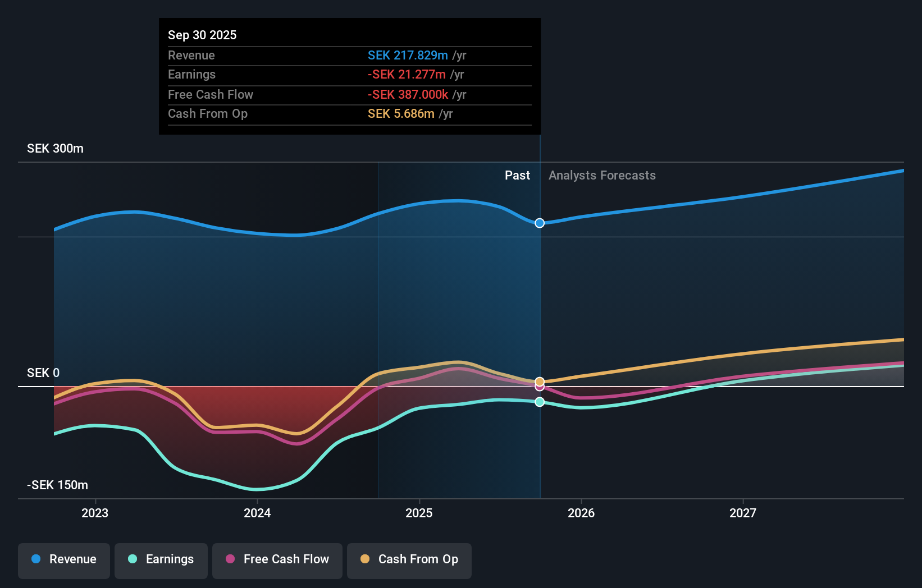Toggle the Revenue series visibility

[x=63, y=559]
